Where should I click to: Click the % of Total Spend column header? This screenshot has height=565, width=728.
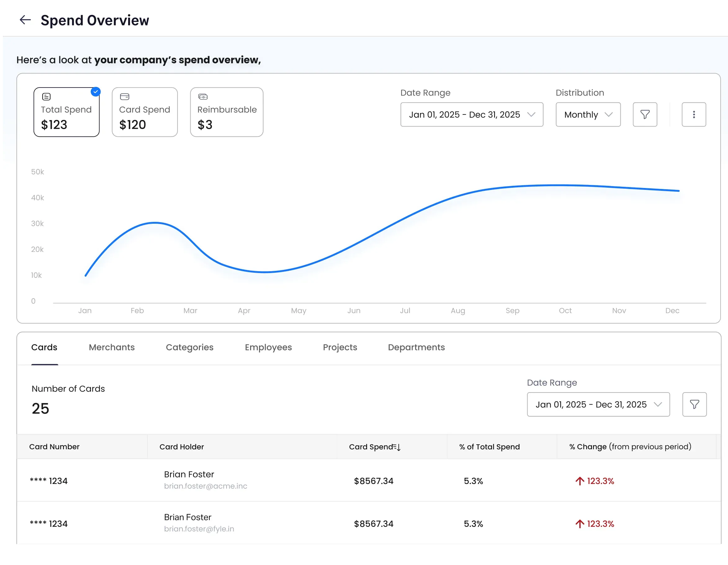coord(489,447)
